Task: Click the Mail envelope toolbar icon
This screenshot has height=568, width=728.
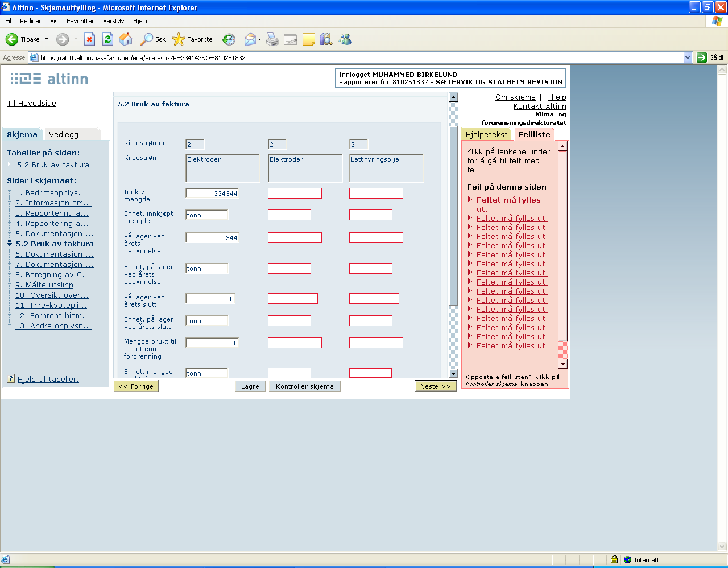Action: pyautogui.click(x=250, y=39)
